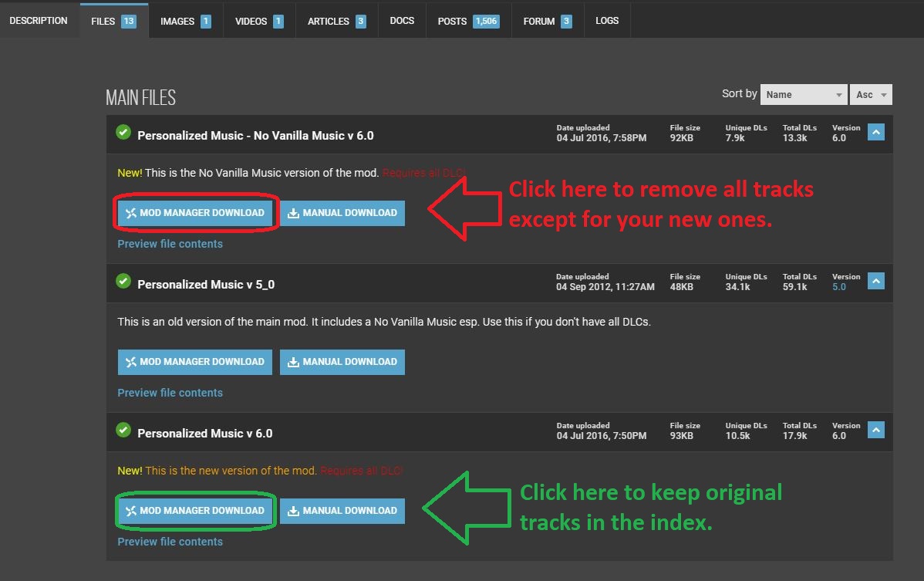Open the Asc sort order dropdown
This screenshot has height=581, width=924.
point(872,95)
